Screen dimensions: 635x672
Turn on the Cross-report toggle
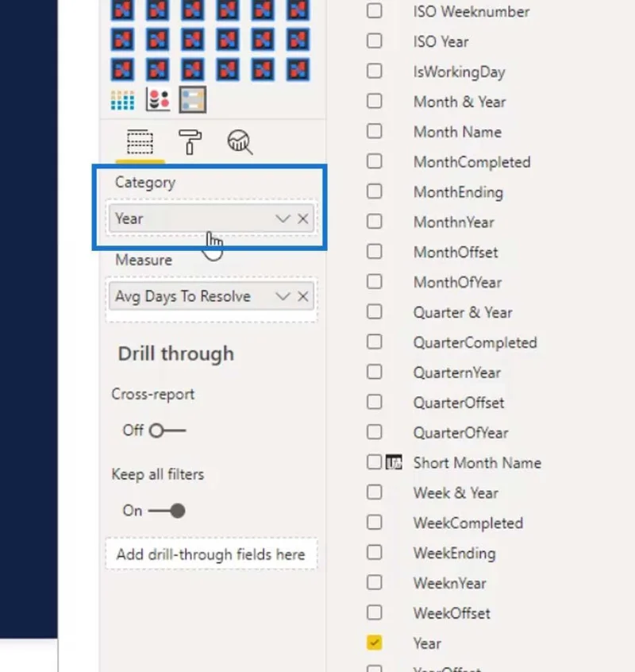(167, 431)
